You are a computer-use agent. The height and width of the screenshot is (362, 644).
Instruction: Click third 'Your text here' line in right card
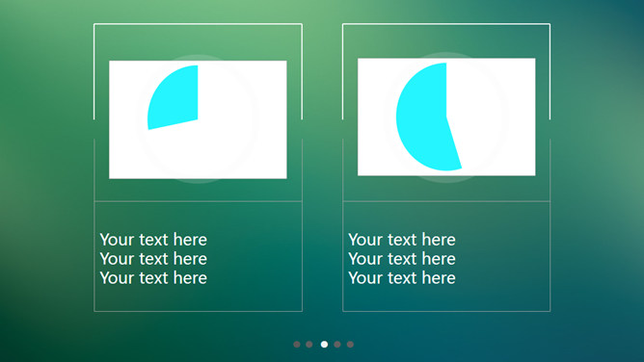click(402, 278)
